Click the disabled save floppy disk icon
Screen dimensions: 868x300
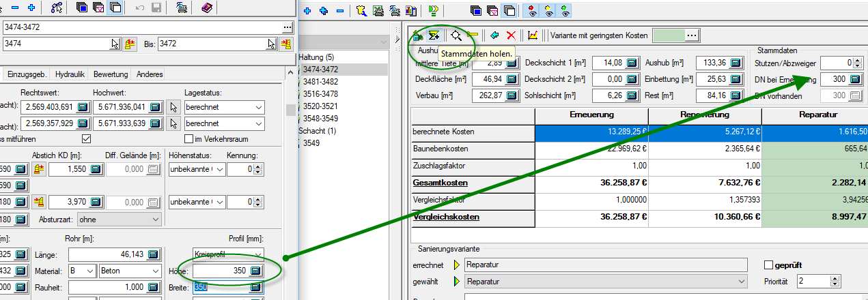[x=156, y=9]
